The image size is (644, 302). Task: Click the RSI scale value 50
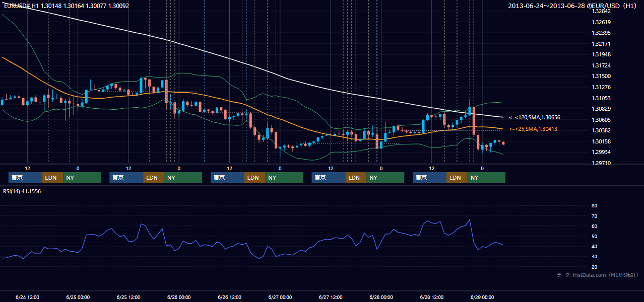pos(594,236)
